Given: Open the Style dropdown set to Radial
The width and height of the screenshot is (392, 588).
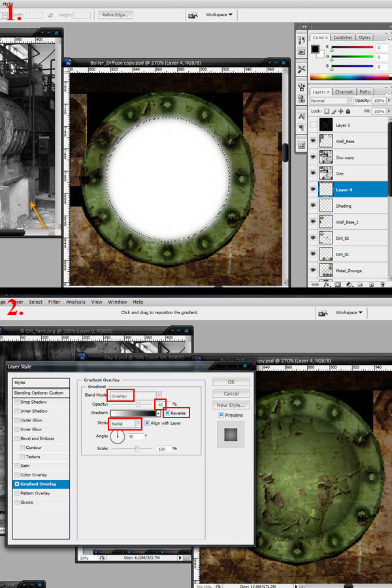Looking at the screenshot, I should 125,424.
